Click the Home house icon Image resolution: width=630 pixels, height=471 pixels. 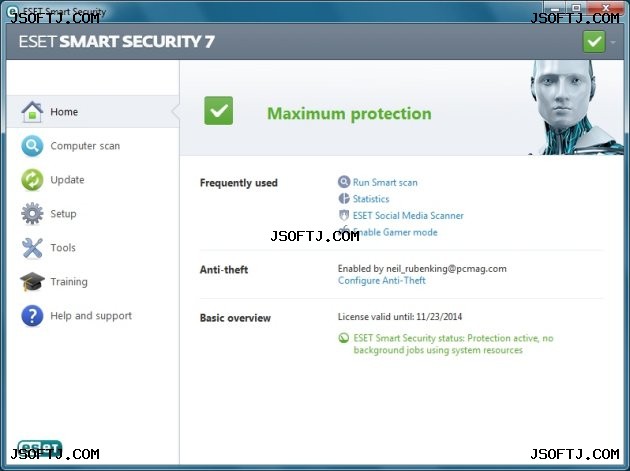tap(32, 112)
